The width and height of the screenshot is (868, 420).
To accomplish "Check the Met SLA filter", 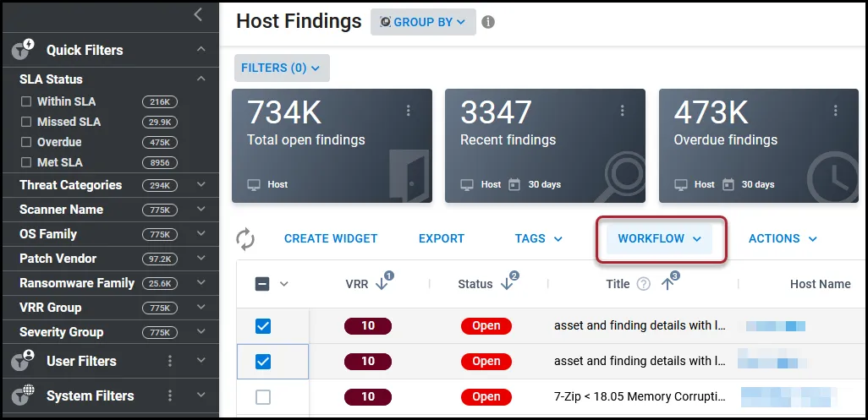I will tap(26, 162).
